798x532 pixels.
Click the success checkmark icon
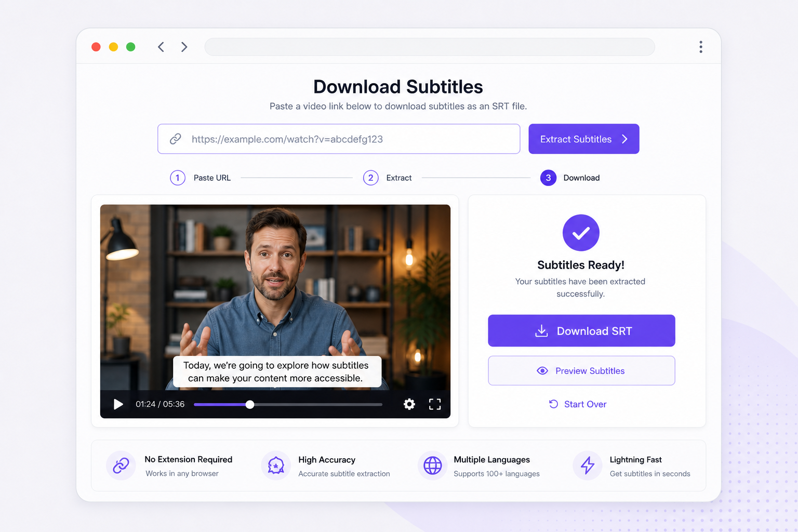581,233
